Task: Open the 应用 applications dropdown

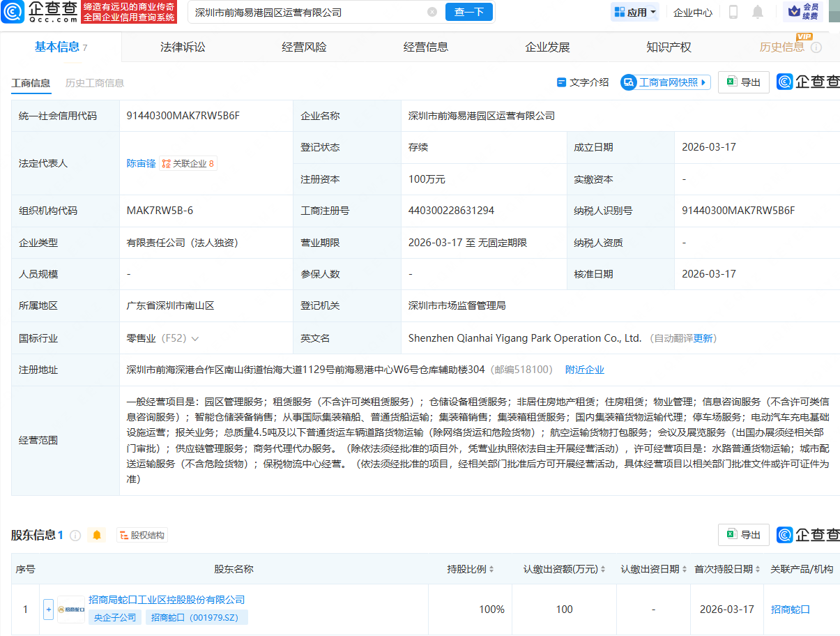Action: pyautogui.click(x=635, y=12)
